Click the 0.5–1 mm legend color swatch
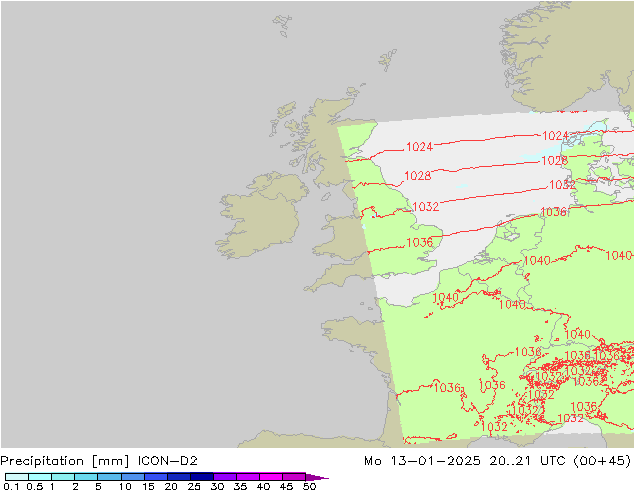 (40, 477)
